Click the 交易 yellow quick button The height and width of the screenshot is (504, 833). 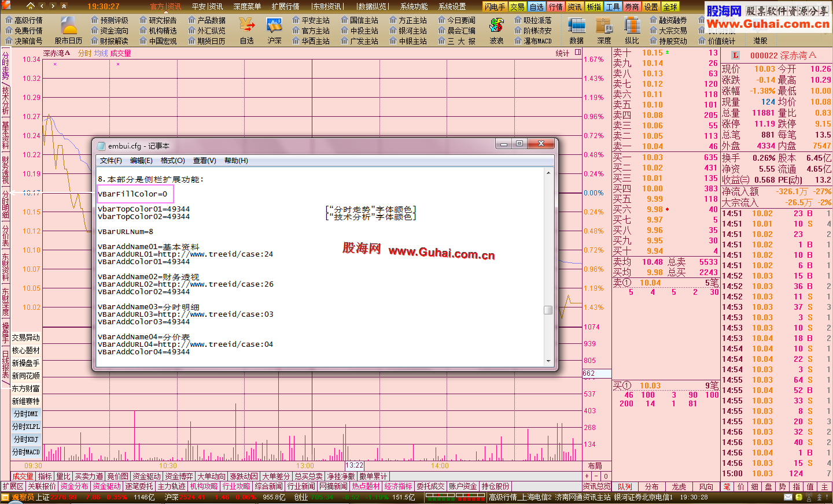(x=517, y=7)
